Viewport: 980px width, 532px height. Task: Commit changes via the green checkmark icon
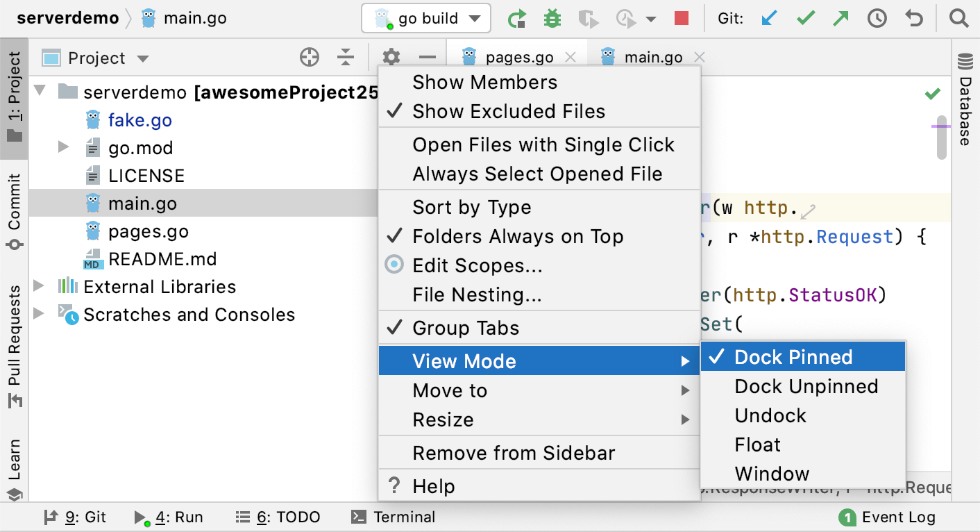click(x=805, y=18)
